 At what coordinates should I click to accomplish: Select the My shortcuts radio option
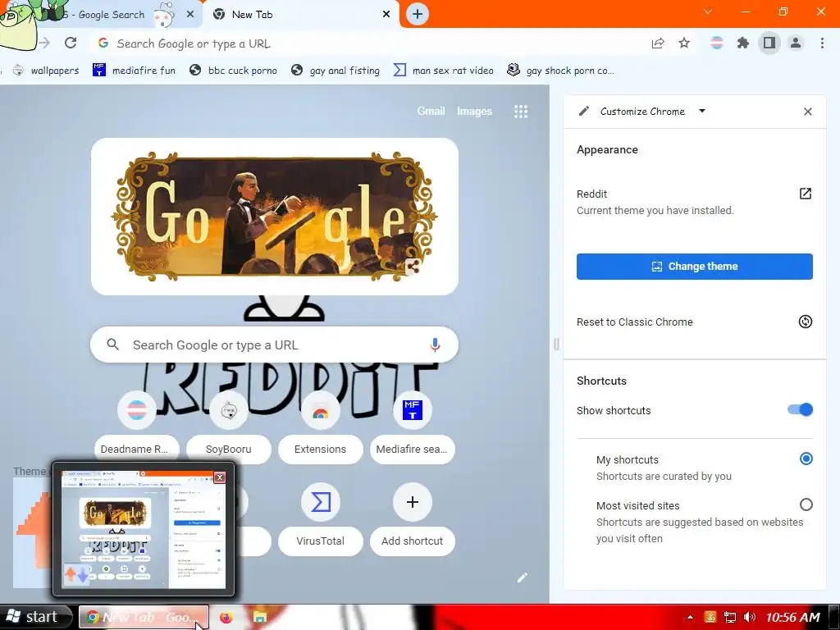(806, 459)
